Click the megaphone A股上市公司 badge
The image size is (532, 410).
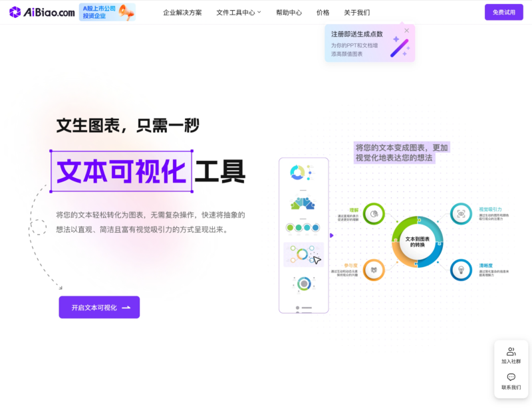106,12
